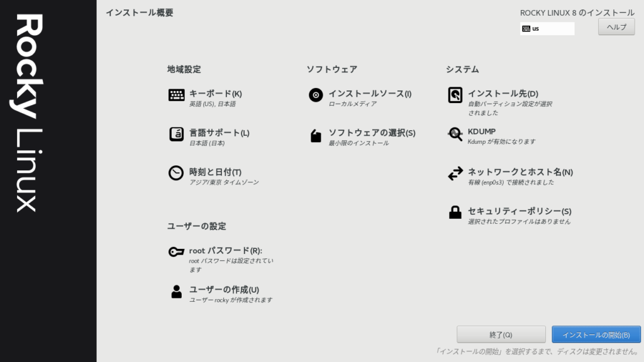644x362 pixels.
Task: Open help with the ヘルプ button
Action: (616, 27)
